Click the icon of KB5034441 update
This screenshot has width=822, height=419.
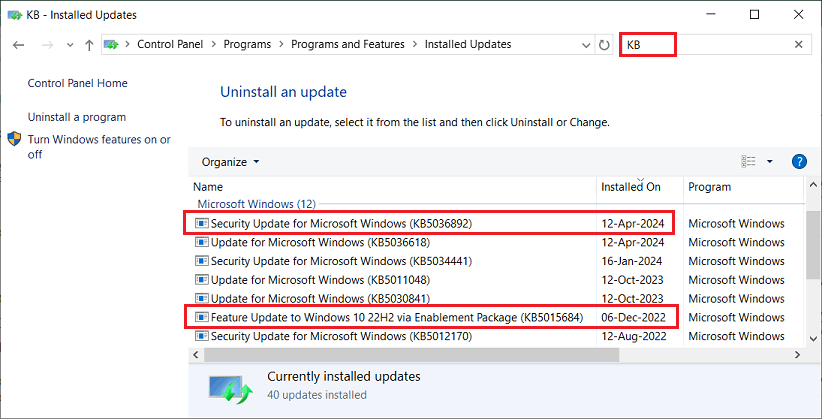coord(202,261)
